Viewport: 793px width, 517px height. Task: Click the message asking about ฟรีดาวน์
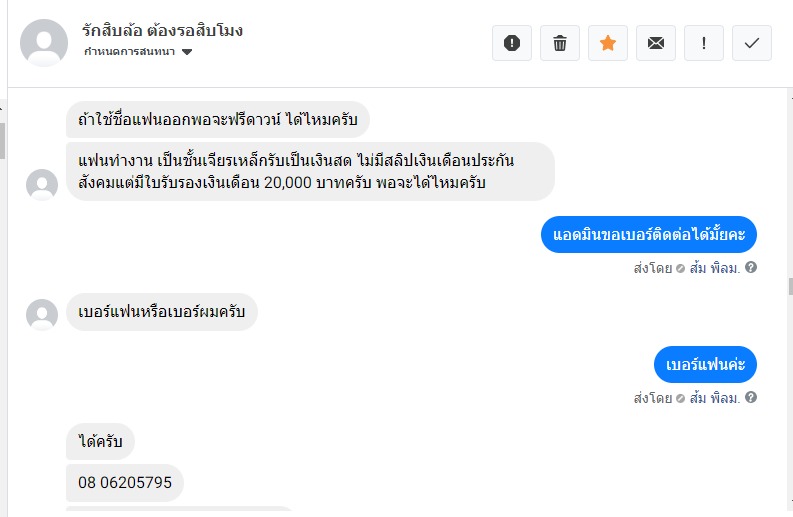point(218,121)
